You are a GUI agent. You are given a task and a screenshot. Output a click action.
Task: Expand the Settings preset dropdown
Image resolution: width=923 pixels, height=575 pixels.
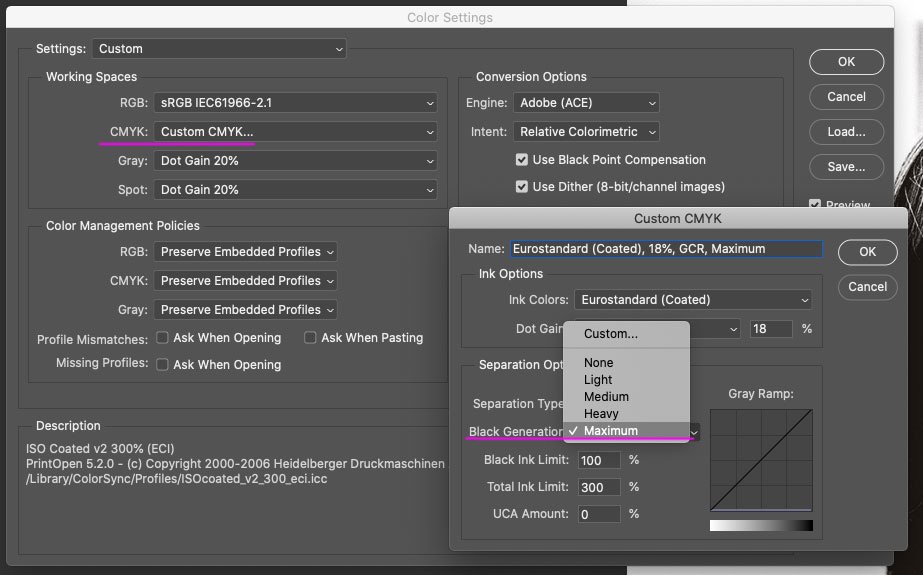[x=219, y=49]
